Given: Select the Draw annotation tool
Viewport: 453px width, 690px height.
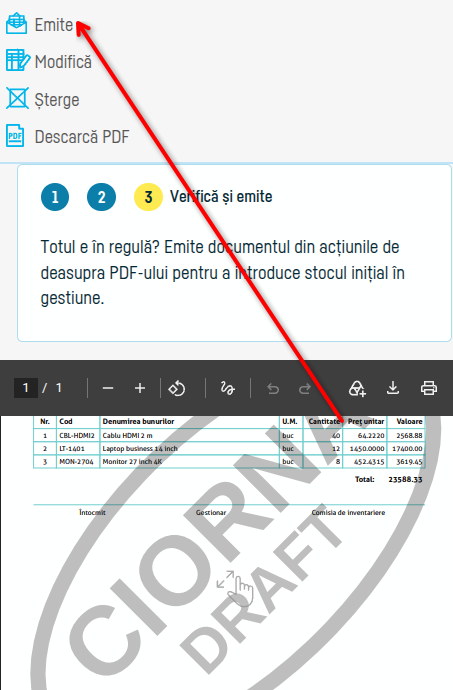Looking at the screenshot, I should pos(228,388).
